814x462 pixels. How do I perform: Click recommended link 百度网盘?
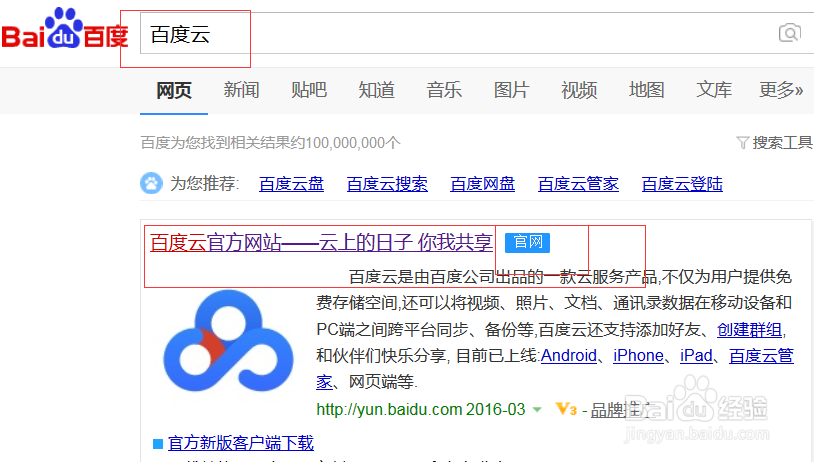482,184
